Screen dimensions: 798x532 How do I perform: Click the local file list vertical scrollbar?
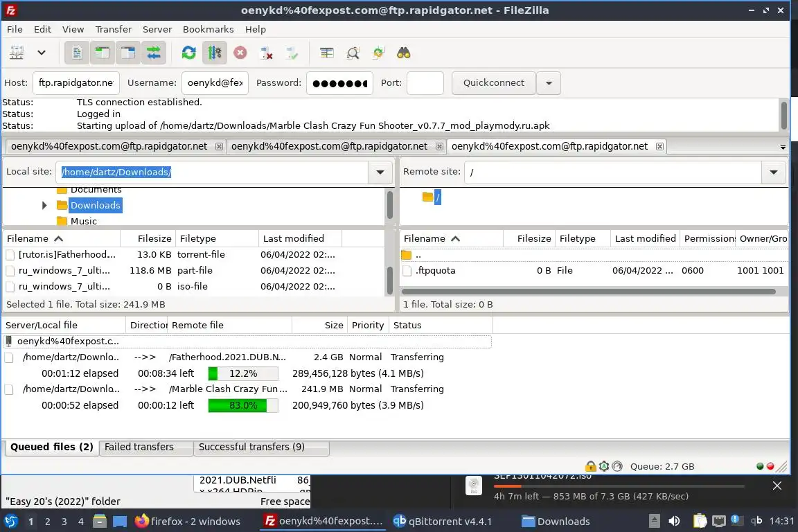pyautogui.click(x=390, y=280)
